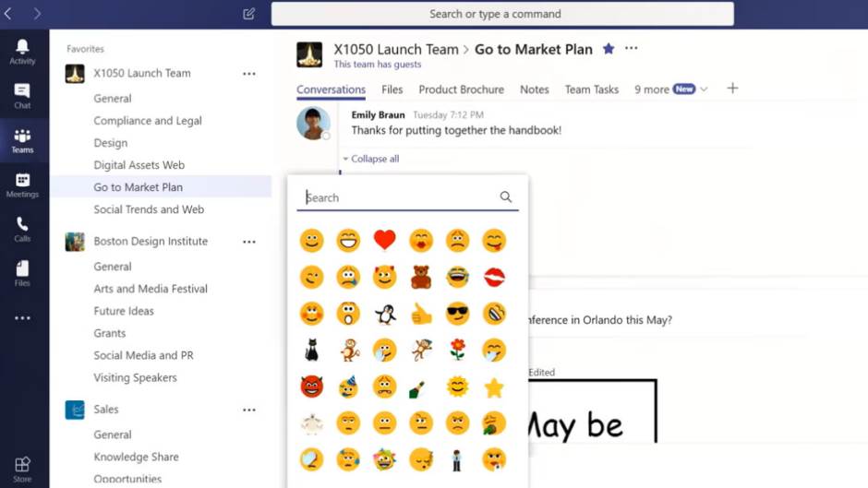Viewport: 868px width, 488px height.
Task: Switch to the Team Tasks tab
Action: point(591,89)
